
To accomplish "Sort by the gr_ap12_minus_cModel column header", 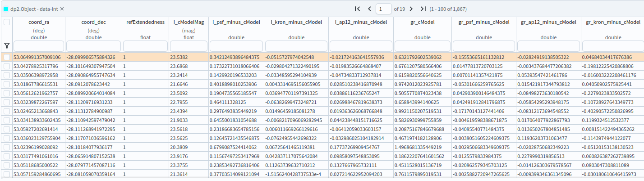I will 548,22.
